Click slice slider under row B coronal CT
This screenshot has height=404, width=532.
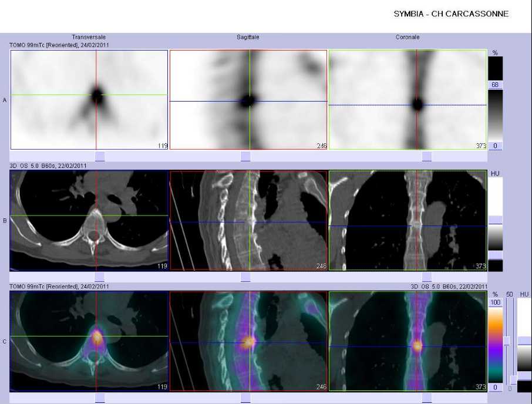click(x=427, y=277)
